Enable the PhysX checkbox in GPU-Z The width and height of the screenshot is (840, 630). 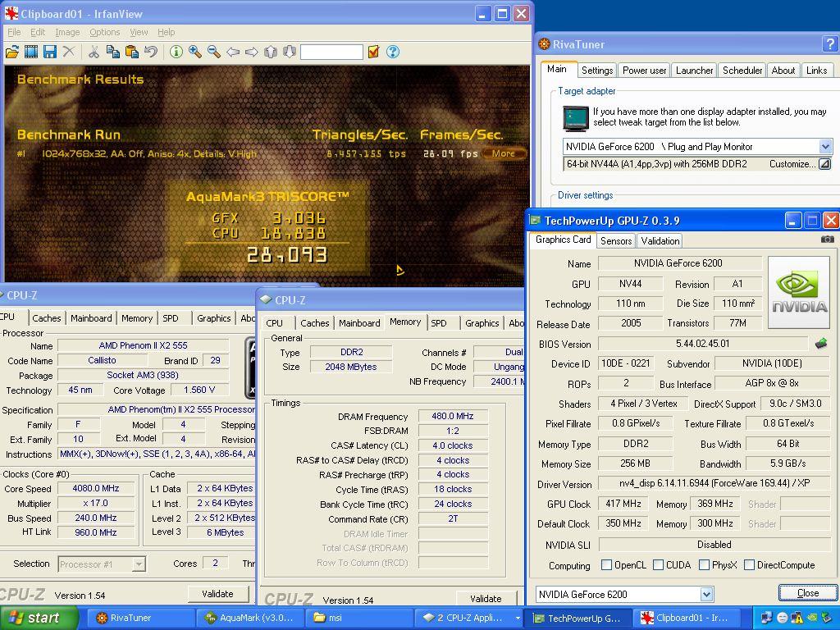[705, 564]
